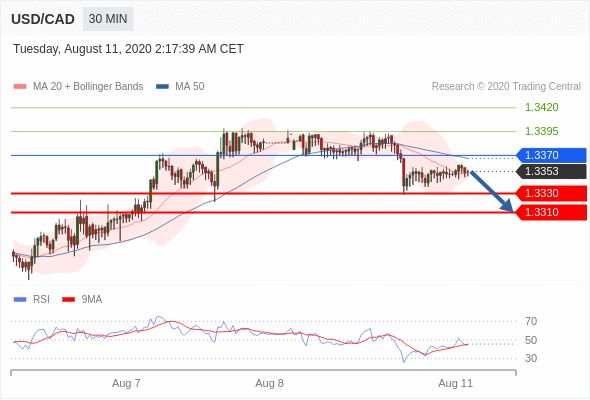Click the red 9MA legend swatch
Image resolution: width=590 pixels, height=400 pixels.
click(x=68, y=300)
